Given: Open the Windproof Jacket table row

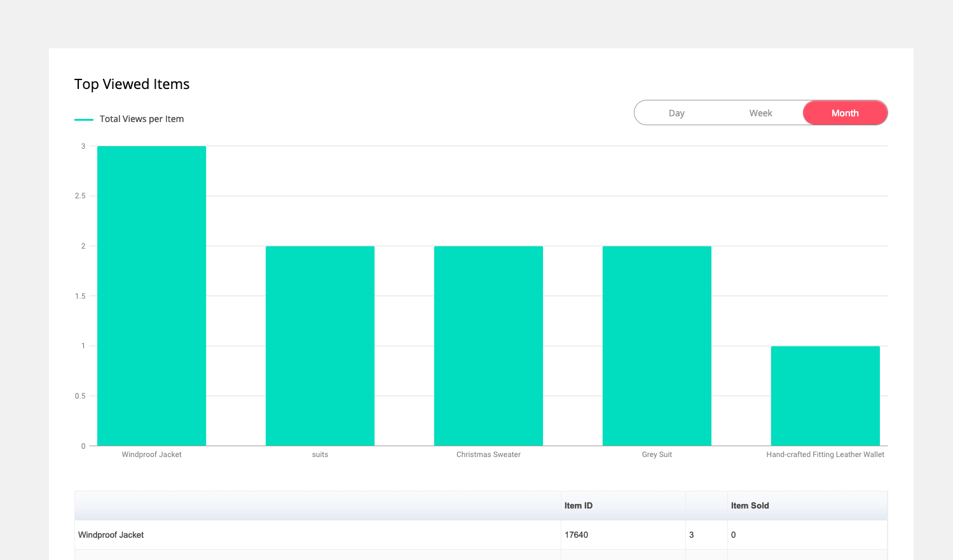Looking at the screenshot, I should (111, 535).
